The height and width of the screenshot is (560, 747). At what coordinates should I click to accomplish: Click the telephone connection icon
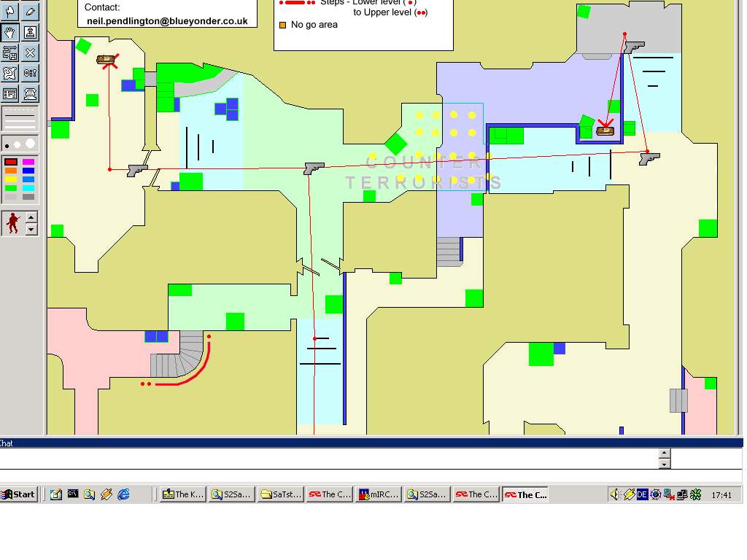[x=30, y=94]
